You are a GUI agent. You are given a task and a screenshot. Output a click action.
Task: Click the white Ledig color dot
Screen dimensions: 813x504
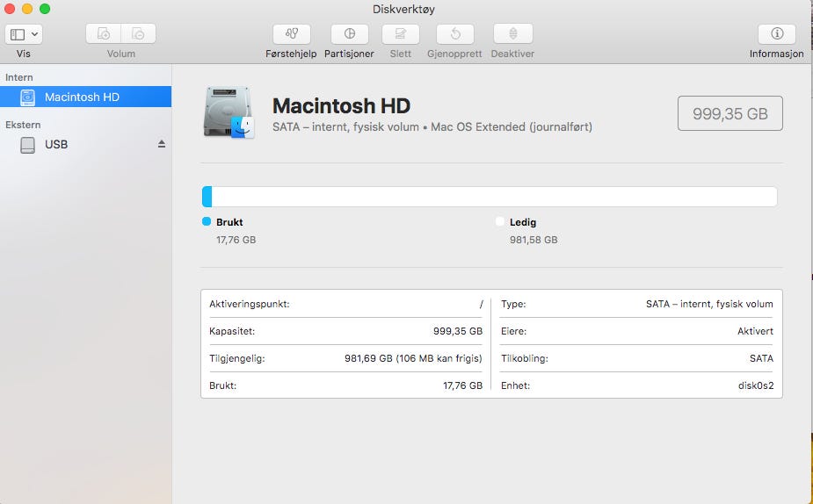500,221
